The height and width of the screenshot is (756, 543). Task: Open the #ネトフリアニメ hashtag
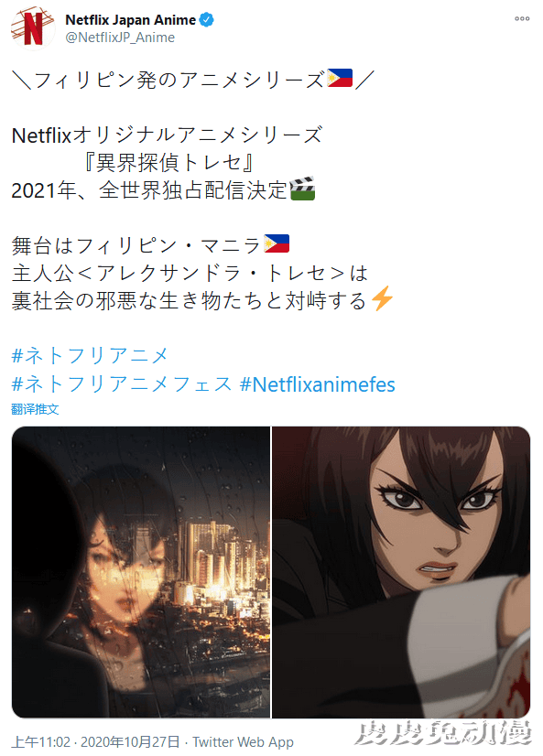click(90, 356)
